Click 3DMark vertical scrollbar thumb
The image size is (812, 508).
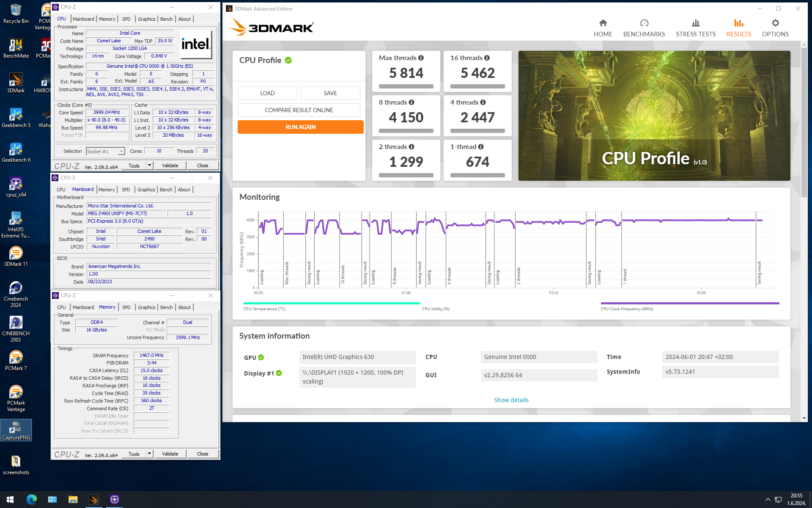coord(804,122)
